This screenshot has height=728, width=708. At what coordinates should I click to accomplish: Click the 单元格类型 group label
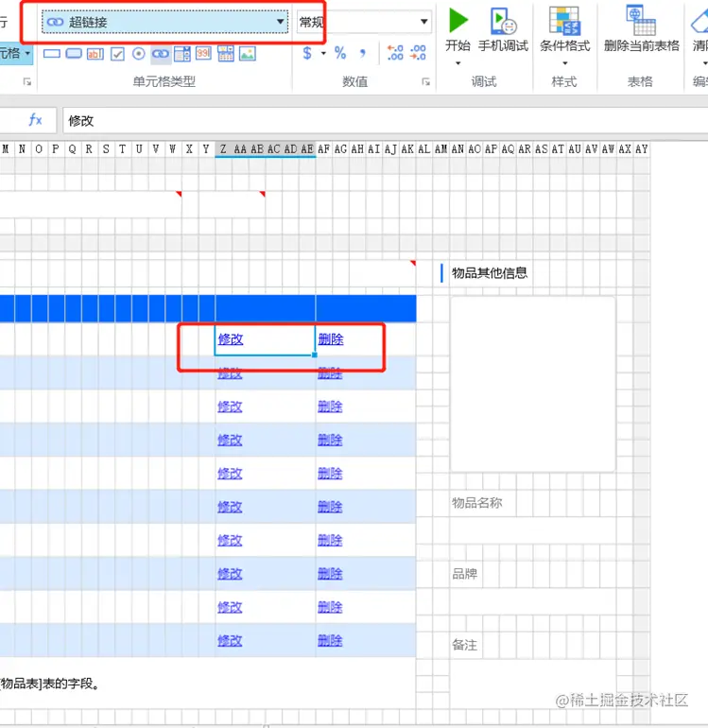(164, 81)
